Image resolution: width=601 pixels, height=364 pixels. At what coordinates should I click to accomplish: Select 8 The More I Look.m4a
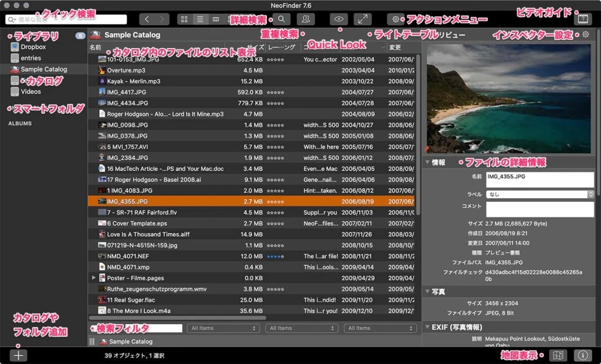point(251,311)
